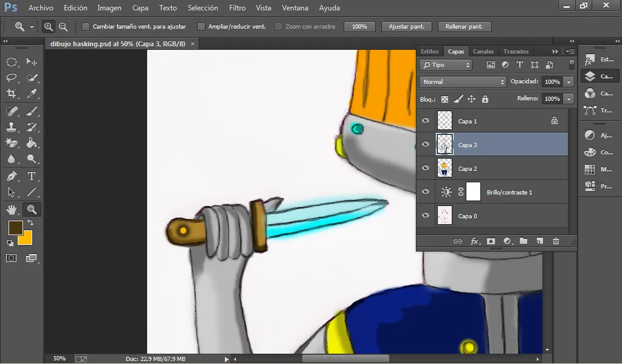Add a layer style with fx icon
Viewport: 622px width, 364px height.
[475, 241]
